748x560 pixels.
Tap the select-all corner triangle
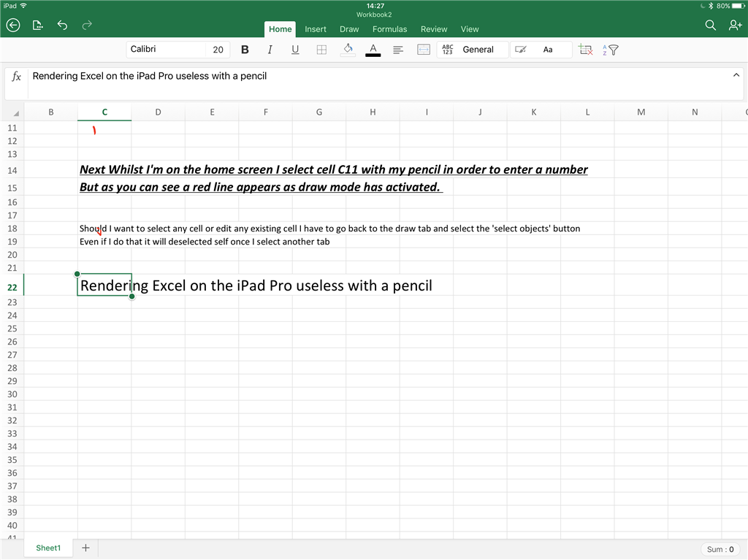pyautogui.click(x=16, y=113)
